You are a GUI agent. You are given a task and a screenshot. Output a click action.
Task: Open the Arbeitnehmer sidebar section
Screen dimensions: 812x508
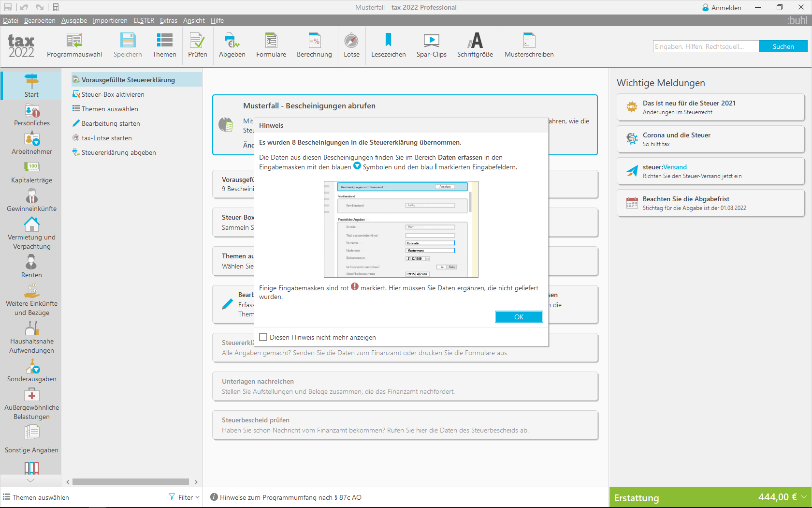tap(31, 144)
